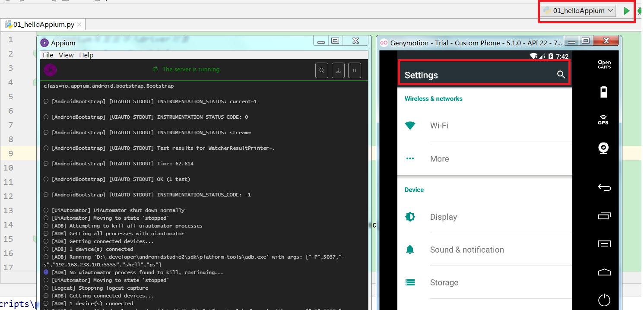Tap the three-dot icon beside More
The image size is (644, 310).
[x=410, y=159]
